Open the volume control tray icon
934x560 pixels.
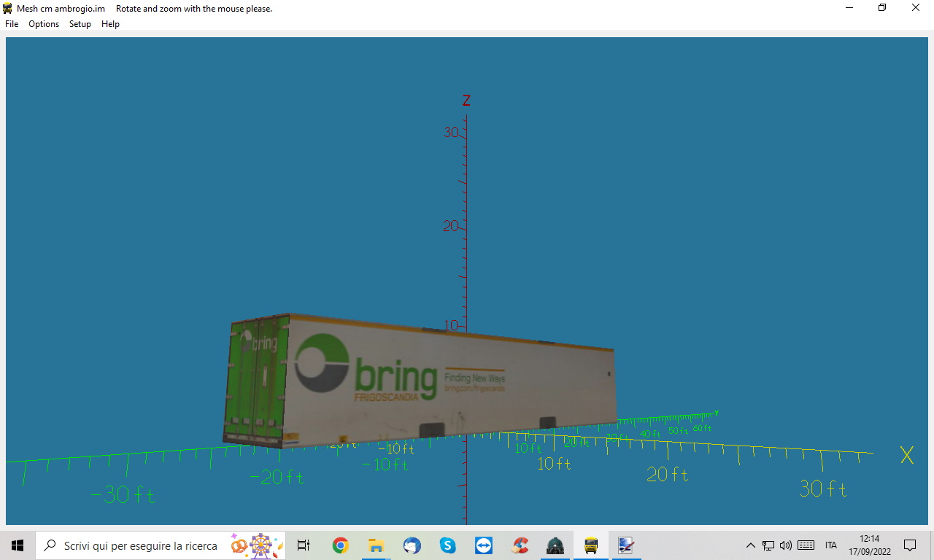pyautogui.click(x=786, y=545)
